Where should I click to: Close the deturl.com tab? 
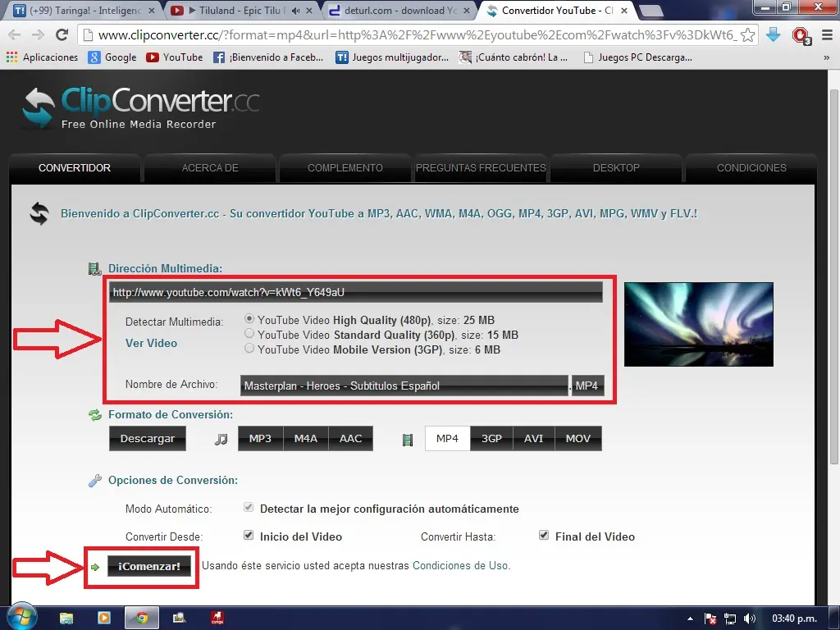click(467, 11)
